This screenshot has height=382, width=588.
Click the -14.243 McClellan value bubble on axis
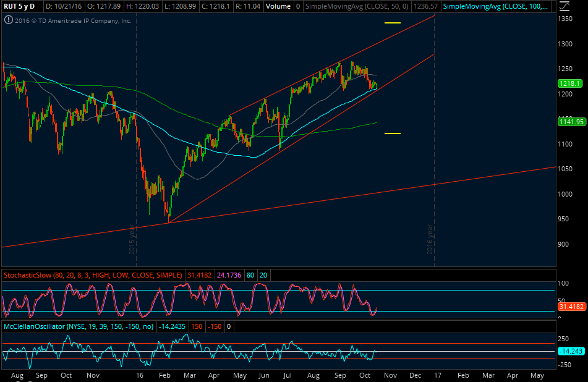569,351
